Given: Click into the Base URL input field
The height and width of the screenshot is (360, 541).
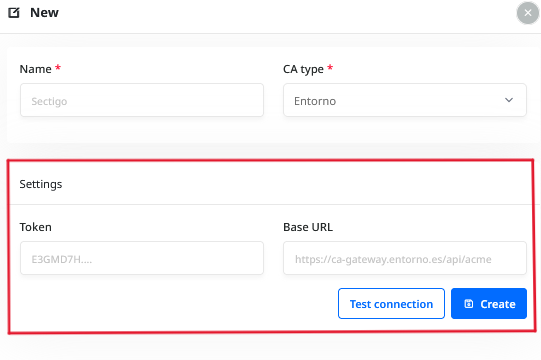Looking at the screenshot, I should [405, 258].
